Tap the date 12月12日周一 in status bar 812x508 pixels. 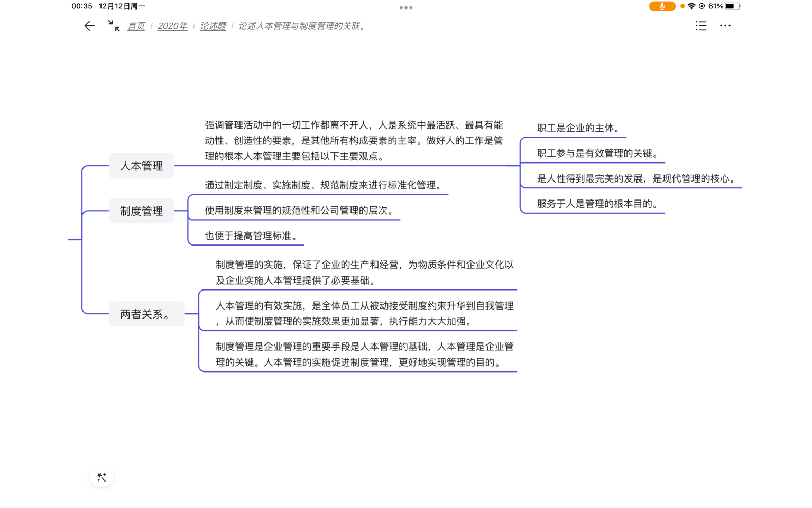tap(122, 6)
